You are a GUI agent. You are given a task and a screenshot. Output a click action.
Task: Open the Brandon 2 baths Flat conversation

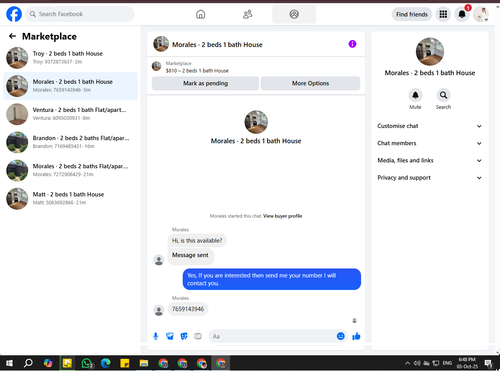70,142
